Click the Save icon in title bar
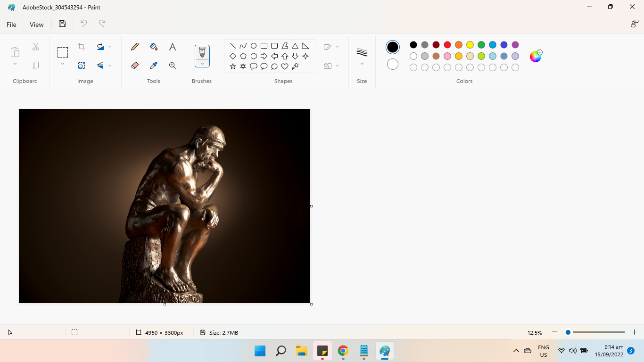The height and width of the screenshot is (362, 644). pos(62,24)
